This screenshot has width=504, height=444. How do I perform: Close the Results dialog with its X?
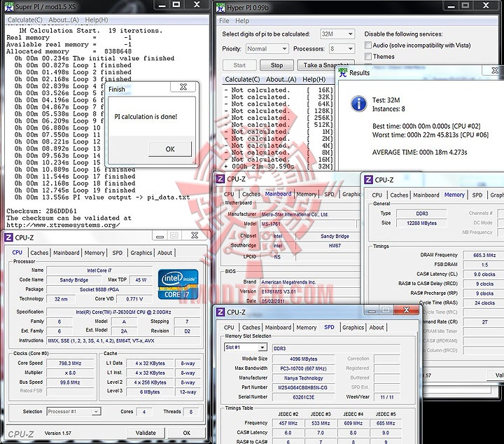pyautogui.click(x=496, y=70)
